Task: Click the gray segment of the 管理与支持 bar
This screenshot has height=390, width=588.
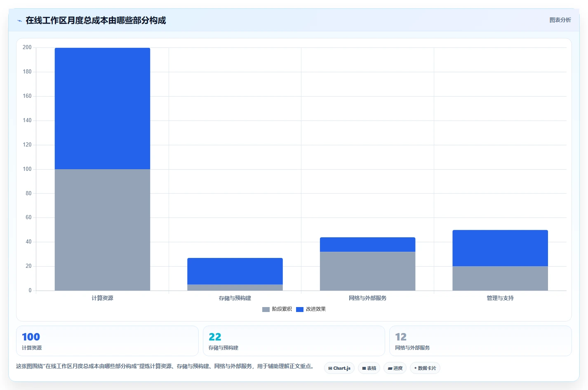Action: 500,279
